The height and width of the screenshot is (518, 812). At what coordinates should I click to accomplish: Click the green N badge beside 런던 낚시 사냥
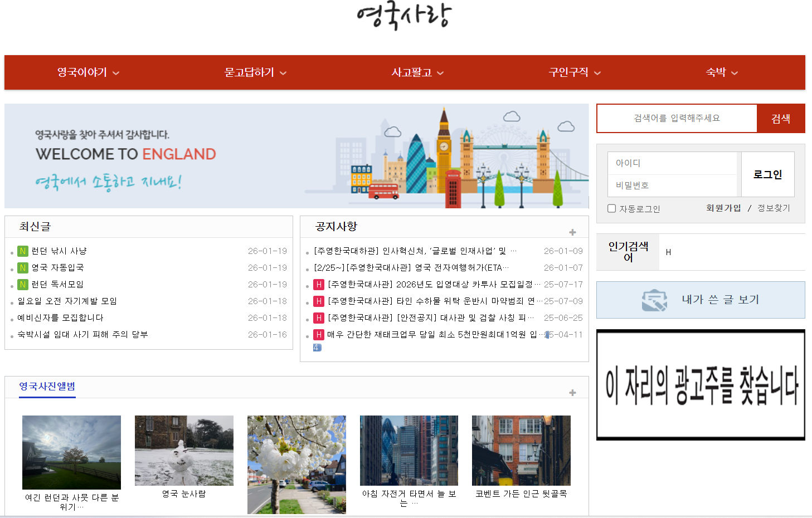pyautogui.click(x=23, y=251)
